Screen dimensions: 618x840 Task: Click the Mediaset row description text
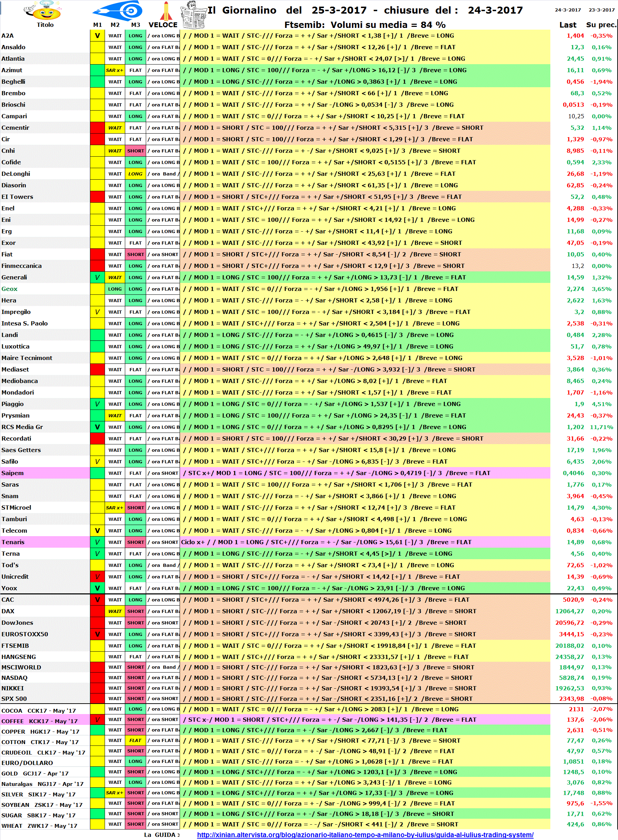click(329, 369)
